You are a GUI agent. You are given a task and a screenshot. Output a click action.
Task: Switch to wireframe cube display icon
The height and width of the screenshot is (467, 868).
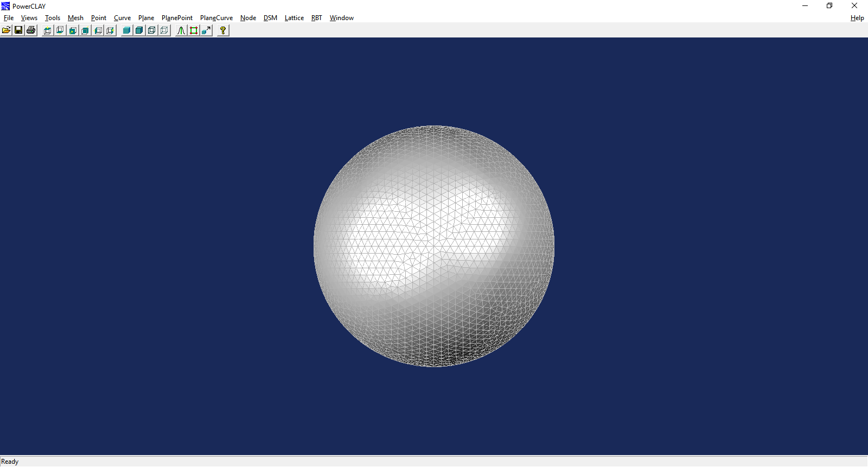click(152, 30)
